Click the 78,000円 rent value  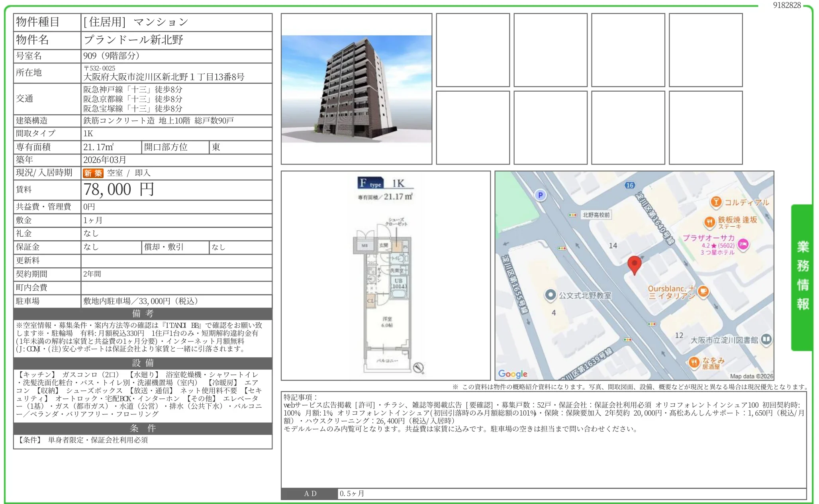tap(119, 190)
